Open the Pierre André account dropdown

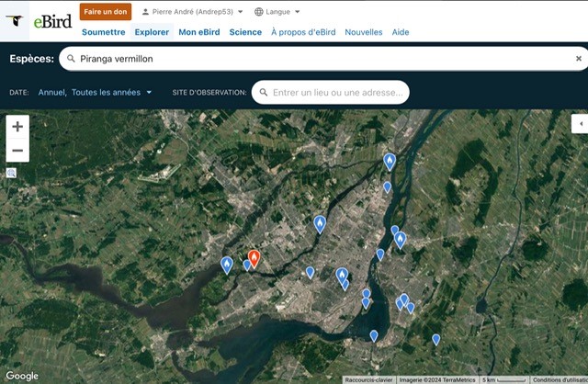(193, 12)
